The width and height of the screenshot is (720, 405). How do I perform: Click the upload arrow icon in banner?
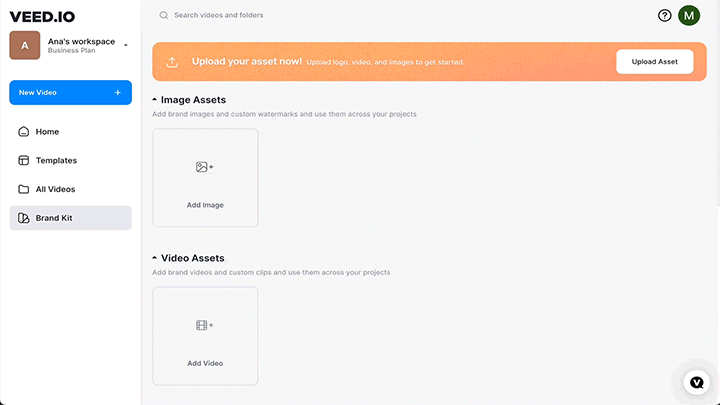(x=172, y=62)
